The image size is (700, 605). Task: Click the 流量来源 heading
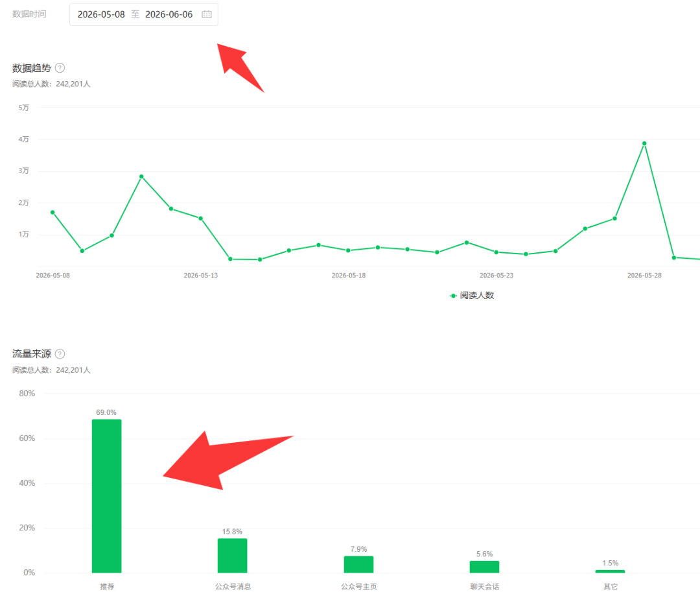(32, 354)
